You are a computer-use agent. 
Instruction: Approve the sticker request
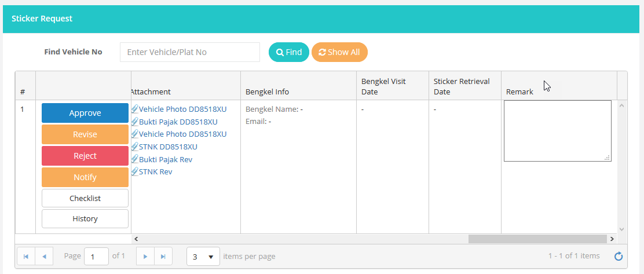click(x=85, y=113)
